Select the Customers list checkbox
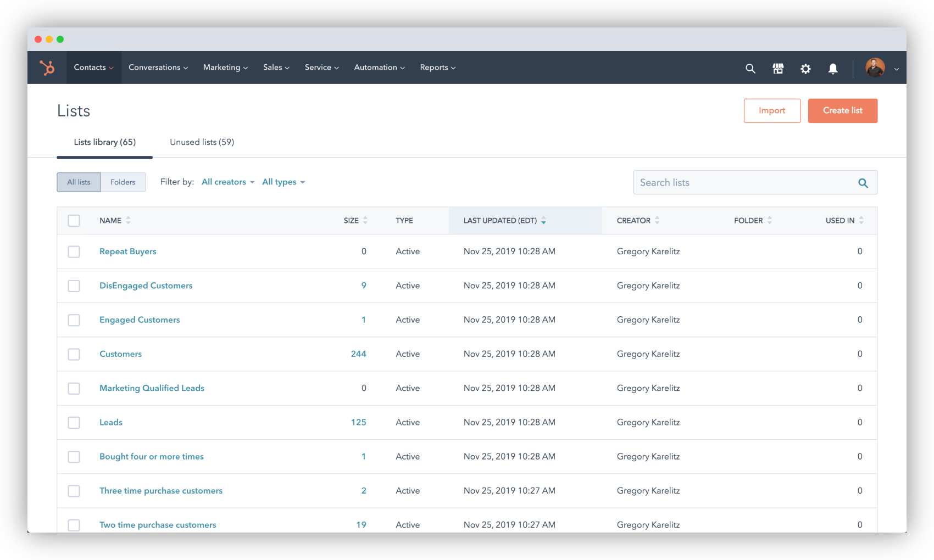The image size is (934, 560). coord(74,354)
